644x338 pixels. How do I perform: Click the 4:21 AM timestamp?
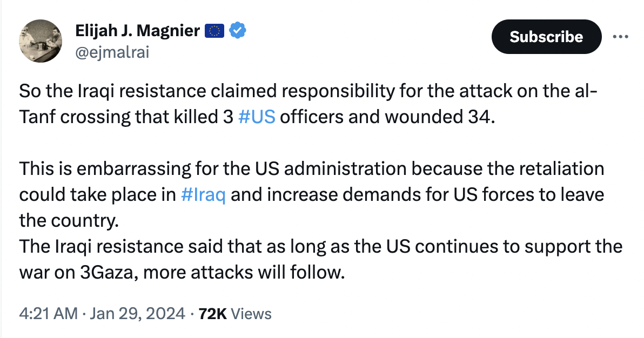pyautogui.click(x=48, y=314)
